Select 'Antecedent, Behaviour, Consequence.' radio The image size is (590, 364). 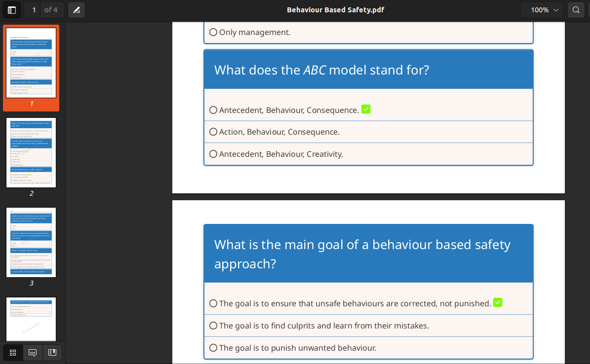[x=213, y=110]
